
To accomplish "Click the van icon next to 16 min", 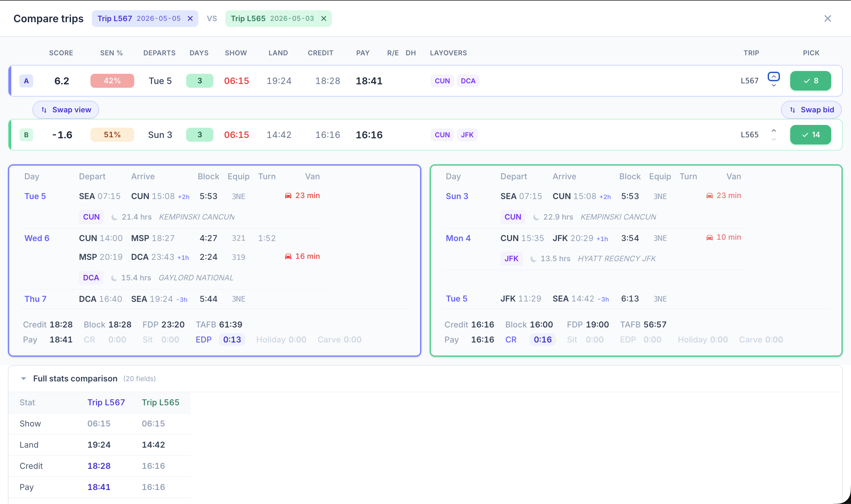I will [288, 256].
